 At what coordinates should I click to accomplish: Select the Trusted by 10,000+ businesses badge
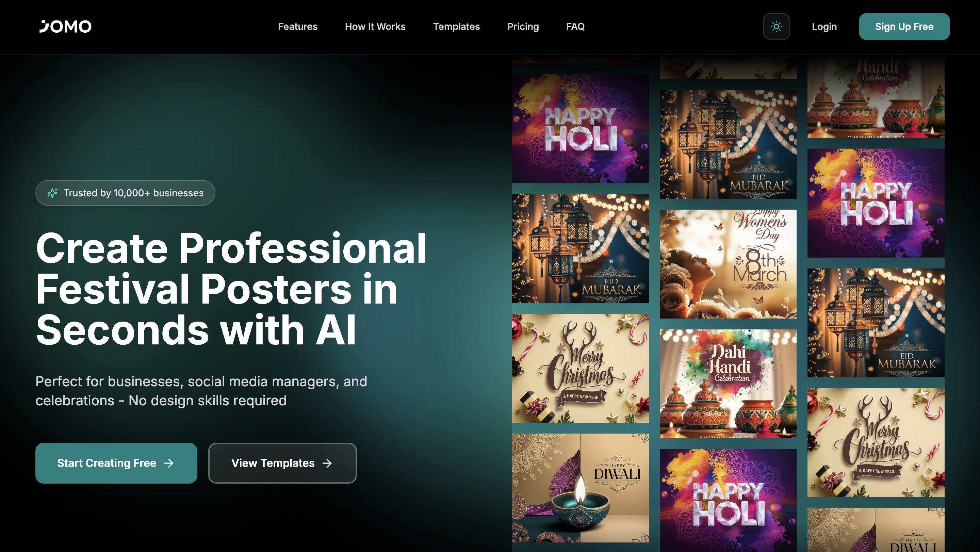125,193
